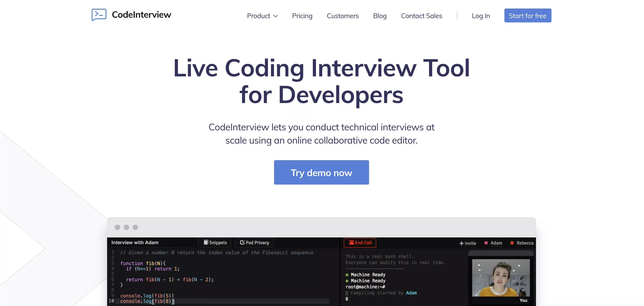Go to the Customers page
644x306 pixels.
[342, 16]
